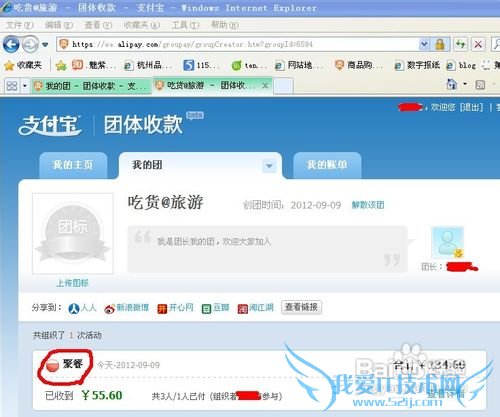Stop loading with the red X button

478,44
